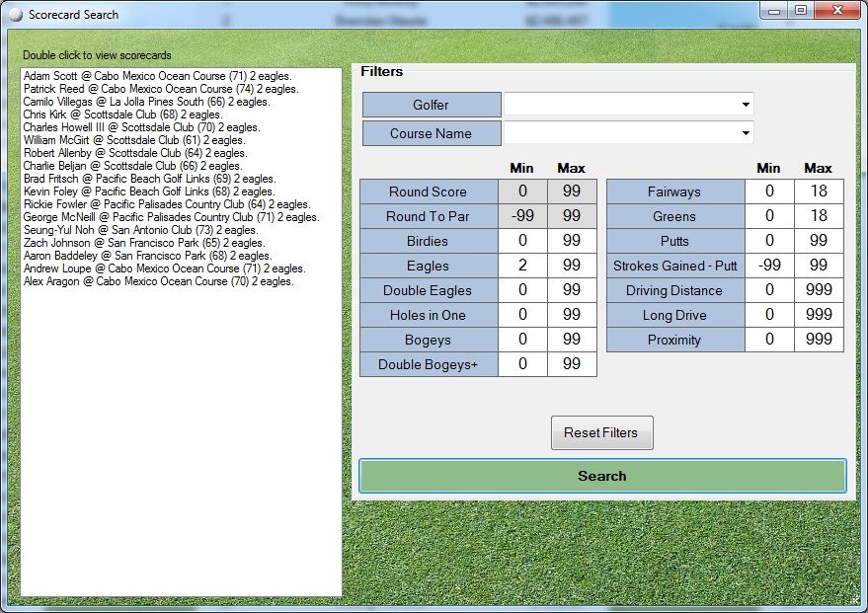
Task: Click the Reset Filters button
Action: click(601, 432)
